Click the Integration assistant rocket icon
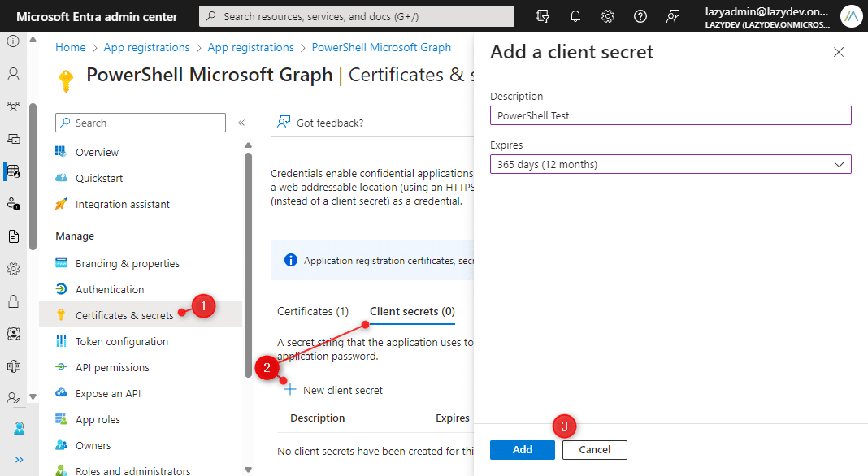Image resolution: width=868 pixels, height=476 pixels. click(x=61, y=204)
